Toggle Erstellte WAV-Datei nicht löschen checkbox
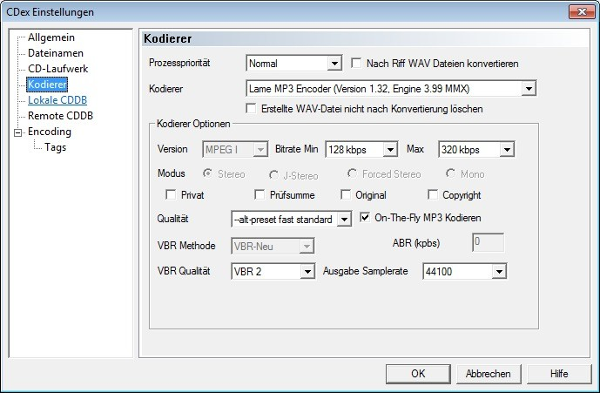600x393 pixels. coord(251,109)
